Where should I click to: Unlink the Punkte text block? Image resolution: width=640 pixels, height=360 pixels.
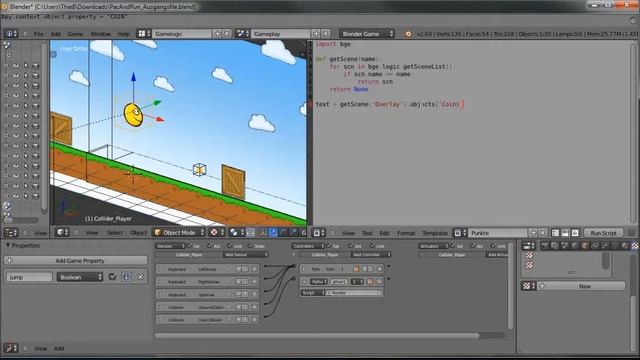point(542,233)
